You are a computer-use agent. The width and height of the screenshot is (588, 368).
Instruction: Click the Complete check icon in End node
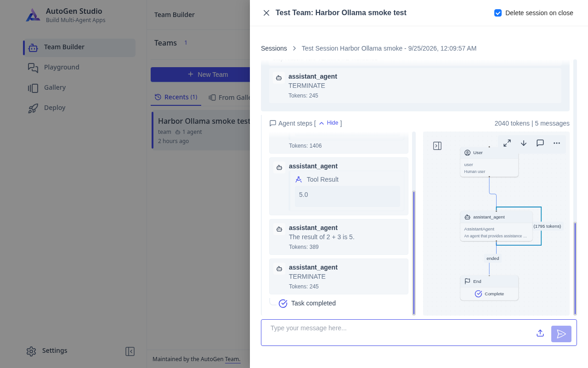tap(478, 293)
